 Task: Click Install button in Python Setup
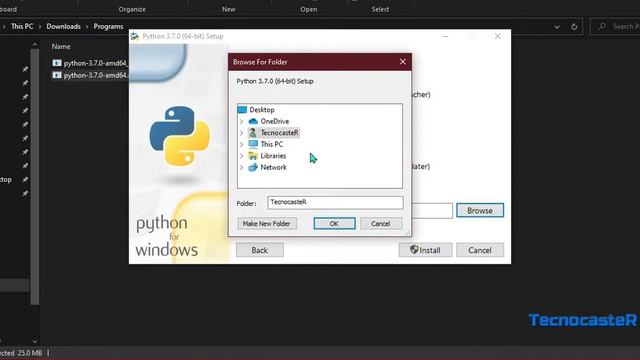click(x=425, y=250)
